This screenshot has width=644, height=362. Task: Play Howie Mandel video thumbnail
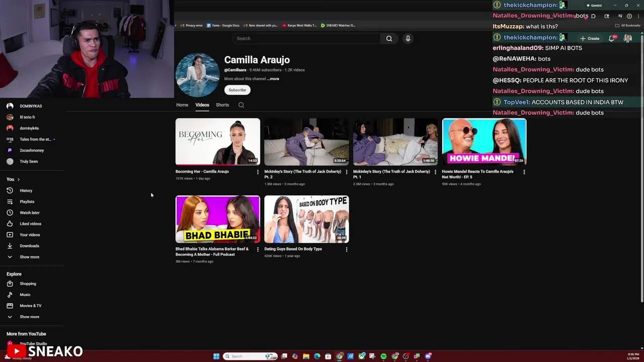(484, 142)
